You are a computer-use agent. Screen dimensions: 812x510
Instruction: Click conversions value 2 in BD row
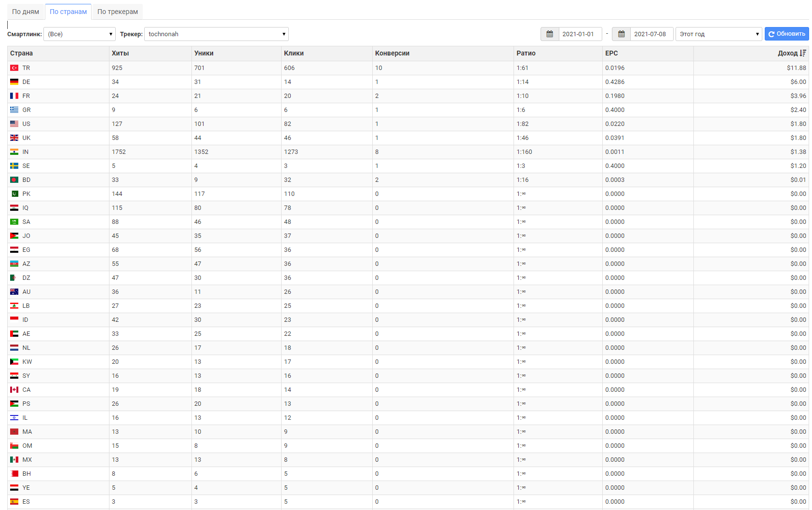pos(377,180)
